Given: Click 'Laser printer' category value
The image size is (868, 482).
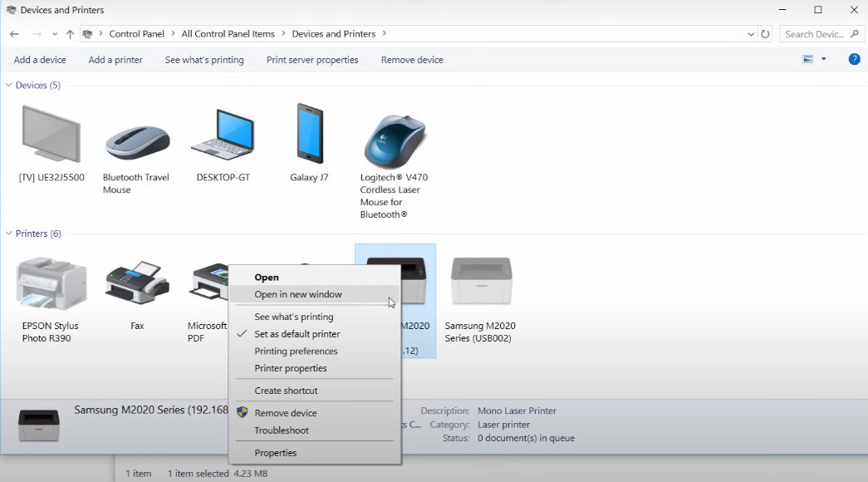Looking at the screenshot, I should pyautogui.click(x=503, y=425).
